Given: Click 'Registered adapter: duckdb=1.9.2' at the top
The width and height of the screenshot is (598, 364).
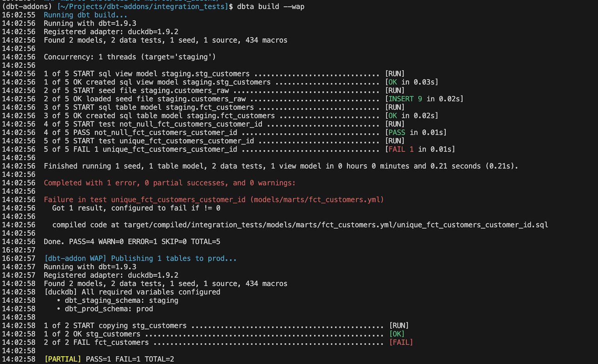Looking at the screenshot, I should [x=111, y=32].
